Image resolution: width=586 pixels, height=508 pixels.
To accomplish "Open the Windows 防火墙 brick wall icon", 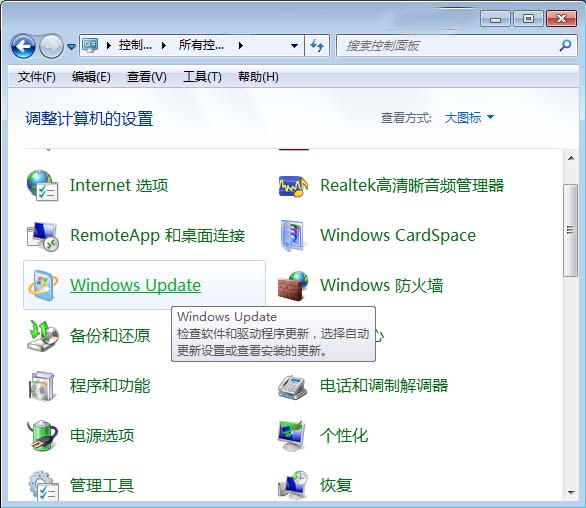I will [x=293, y=286].
